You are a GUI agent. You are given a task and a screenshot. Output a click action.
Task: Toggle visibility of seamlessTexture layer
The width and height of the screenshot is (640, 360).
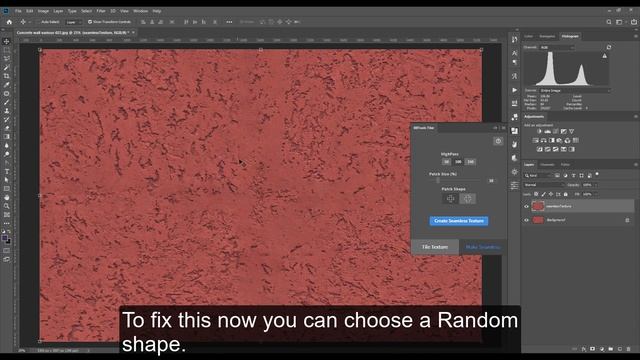(526, 207)
